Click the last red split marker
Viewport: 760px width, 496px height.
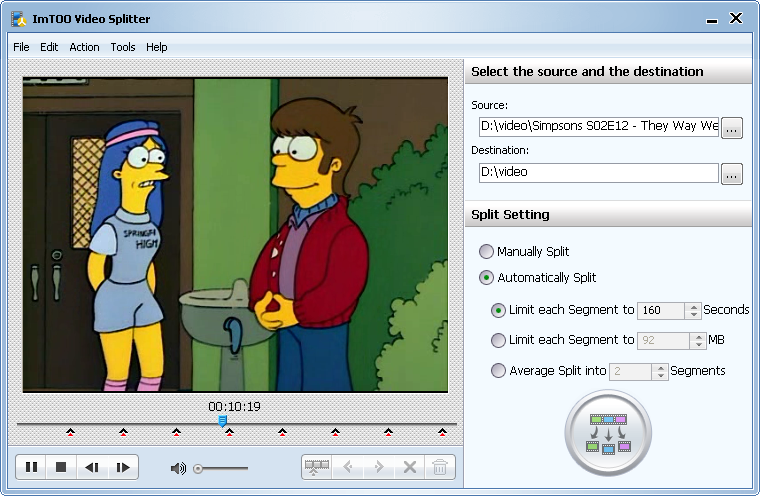pyautogui.click(x=442, y=432)
